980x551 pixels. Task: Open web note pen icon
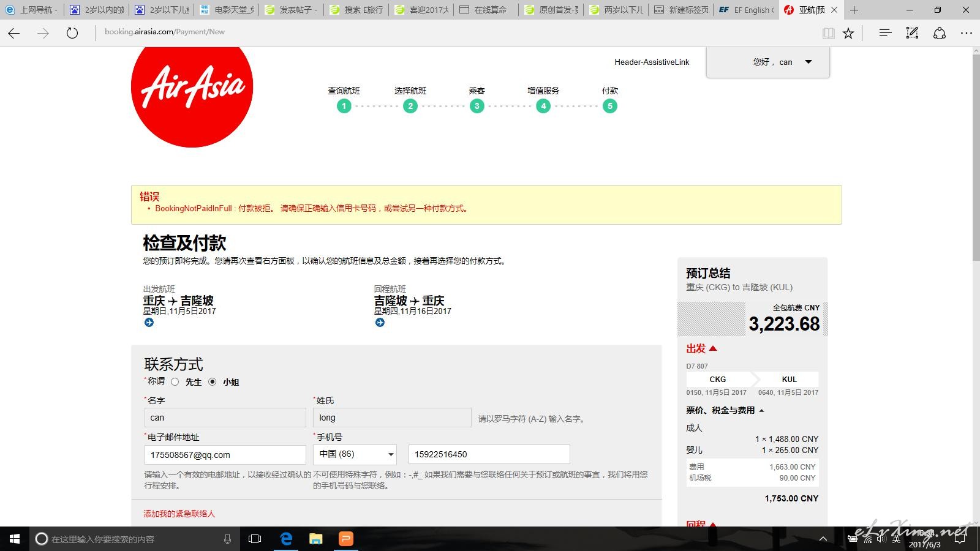[x=912, y=33]
